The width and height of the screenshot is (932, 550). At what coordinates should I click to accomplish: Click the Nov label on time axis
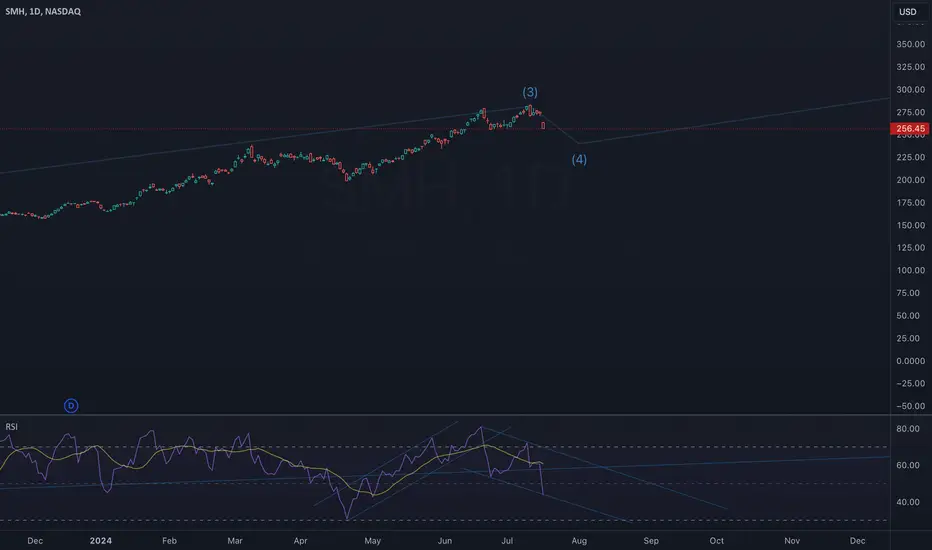[792, 540]
